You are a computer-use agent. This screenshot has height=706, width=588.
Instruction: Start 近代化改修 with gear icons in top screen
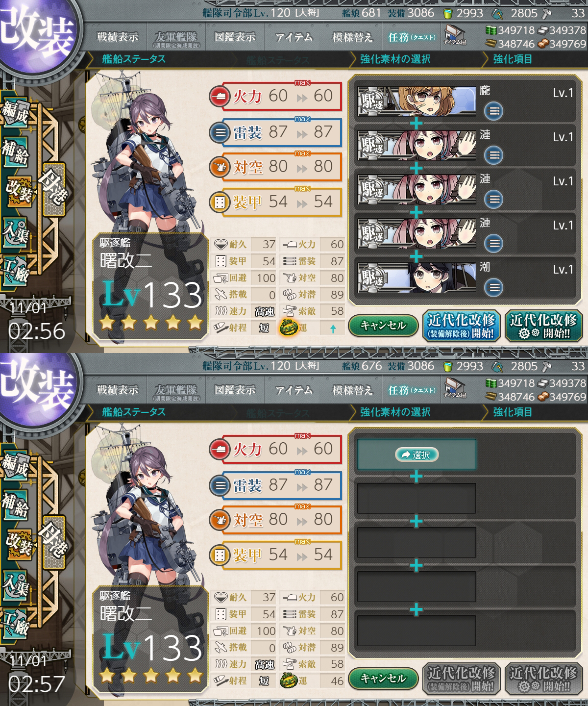click(x=543, y=326)
